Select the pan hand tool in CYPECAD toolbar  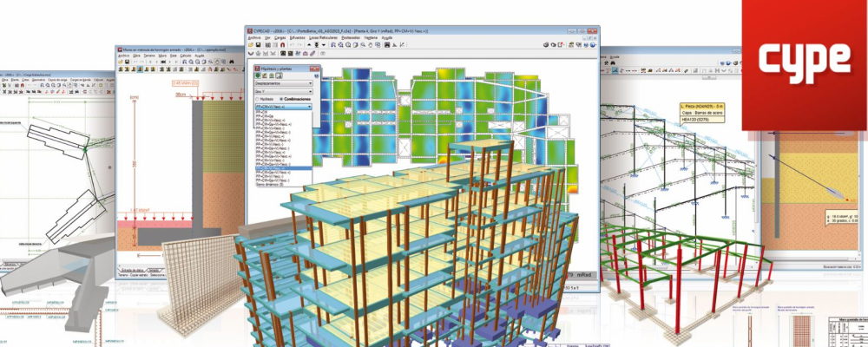coord(371,45)
